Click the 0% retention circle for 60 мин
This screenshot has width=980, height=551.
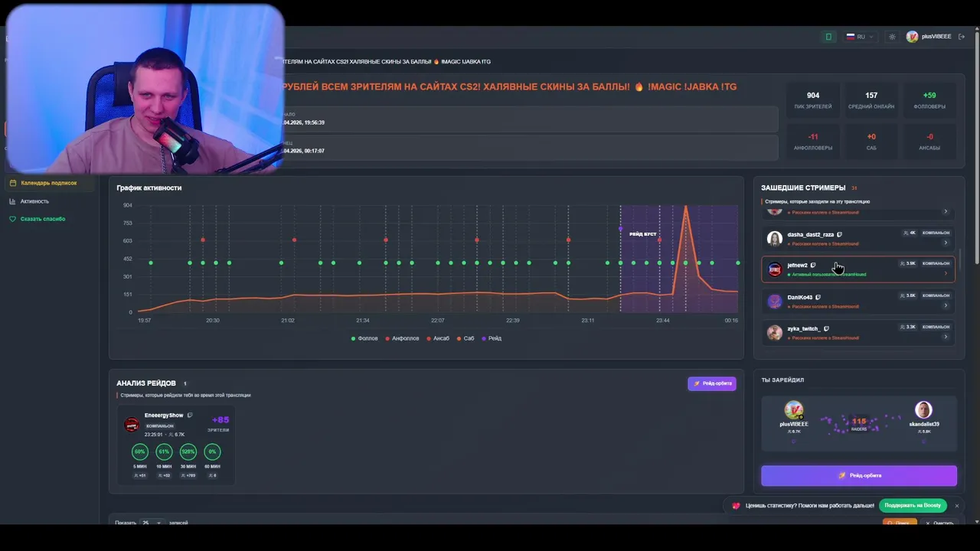(212, 452)
